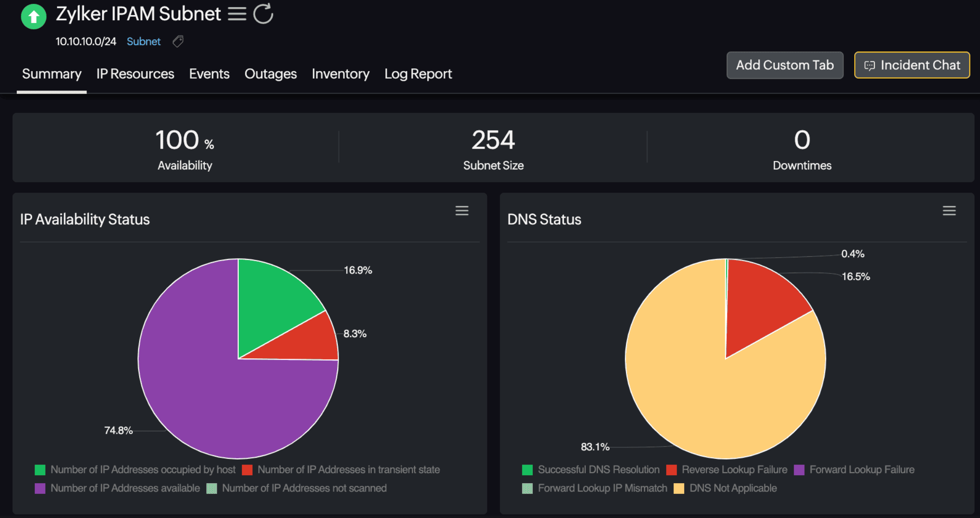The width and height of the screenshot is (980, 518).
Task: Open the DNS Status chart menu icon
Action: click(x=949, y=211)
